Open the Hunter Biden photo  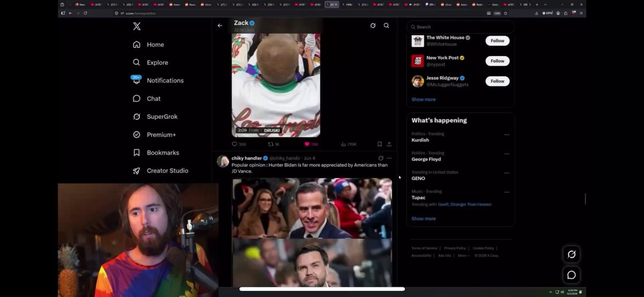tap(312, 208)
